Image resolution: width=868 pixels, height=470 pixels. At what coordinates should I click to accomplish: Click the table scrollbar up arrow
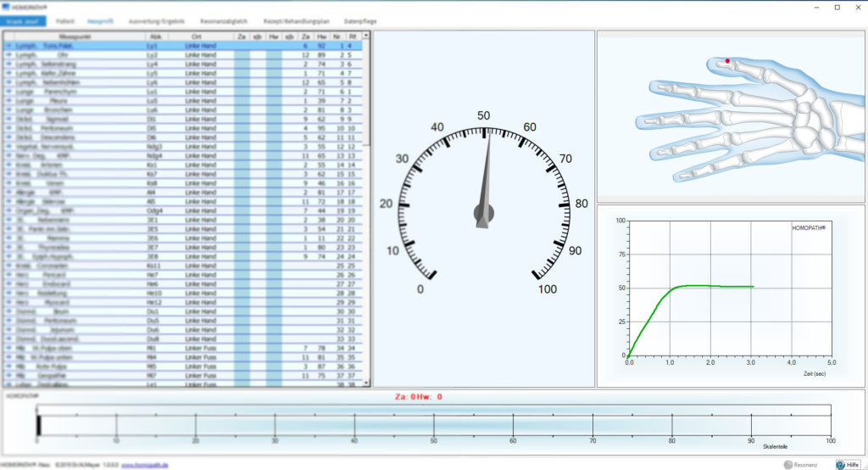[x=366, y=36]
